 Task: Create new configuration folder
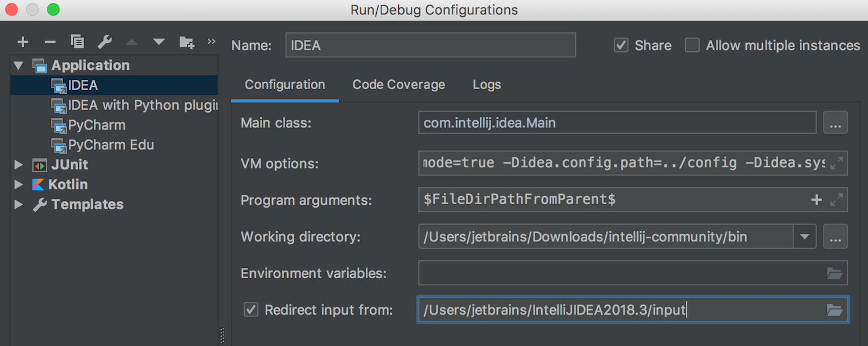pyautogui.click(x=186, y=42)
